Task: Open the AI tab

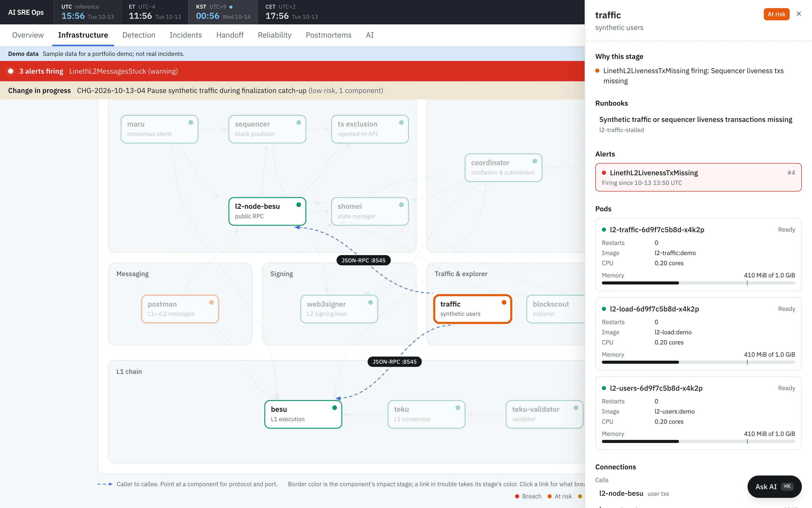Action: point(369,35)
